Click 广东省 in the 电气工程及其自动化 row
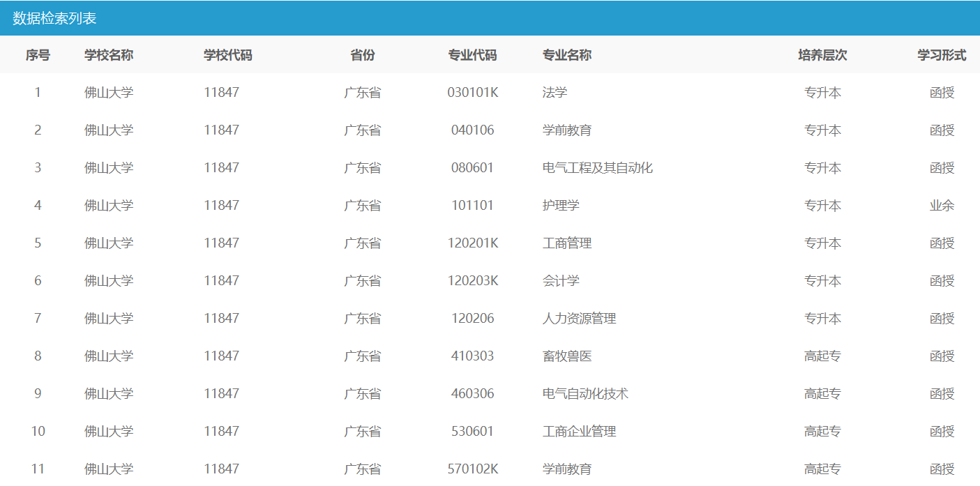The height and width of the screenshot is (486, 980). (x=363, y=168)
